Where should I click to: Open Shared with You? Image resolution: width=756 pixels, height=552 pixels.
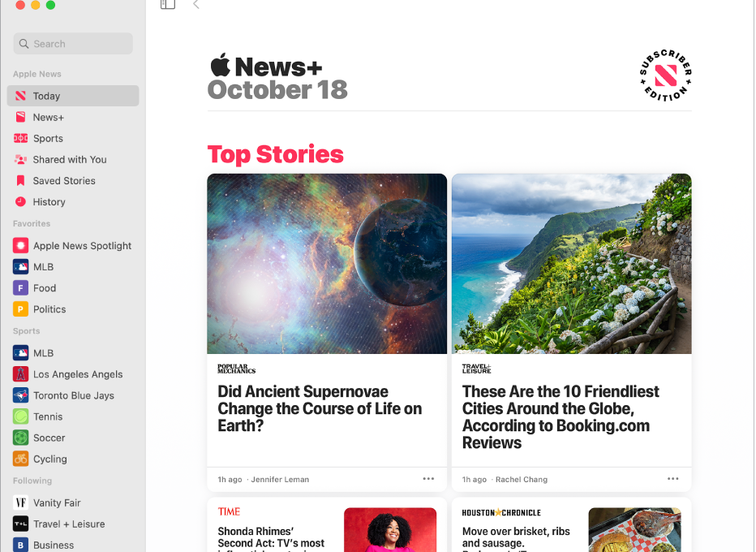pos(73,160)
